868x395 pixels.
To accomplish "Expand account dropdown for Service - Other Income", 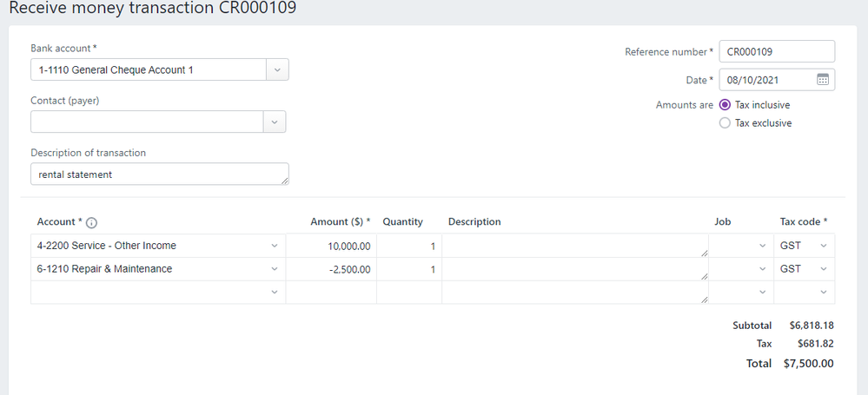I will (x=275, y=246).
